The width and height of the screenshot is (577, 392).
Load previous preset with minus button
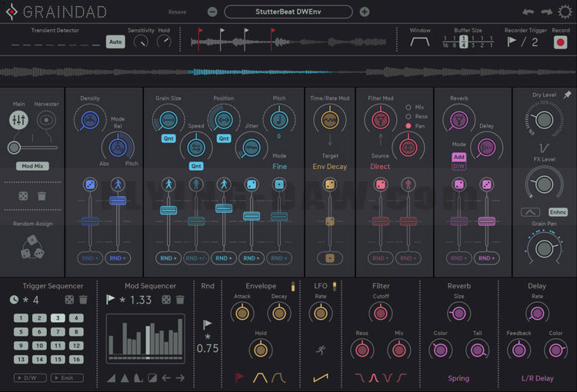(x=212, y=12)
